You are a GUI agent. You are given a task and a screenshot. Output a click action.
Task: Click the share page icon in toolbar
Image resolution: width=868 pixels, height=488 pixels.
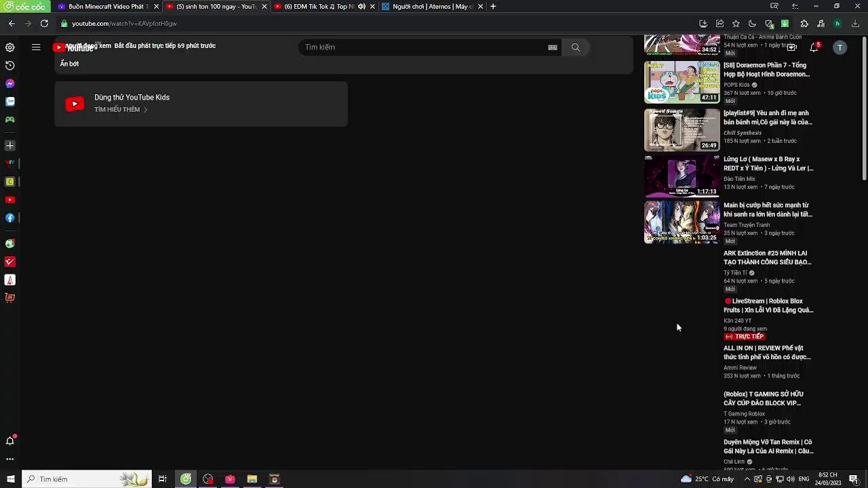click(x=719, y=24)
